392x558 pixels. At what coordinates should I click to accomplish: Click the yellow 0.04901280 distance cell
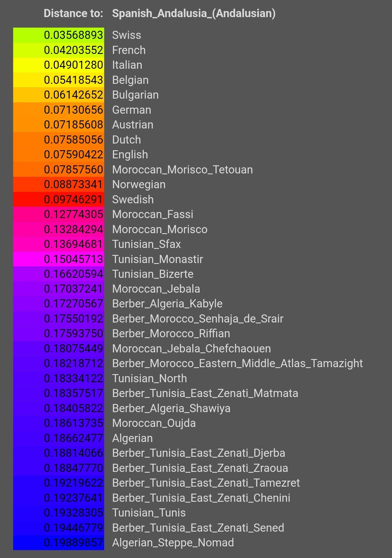click(x=59, y=65)
